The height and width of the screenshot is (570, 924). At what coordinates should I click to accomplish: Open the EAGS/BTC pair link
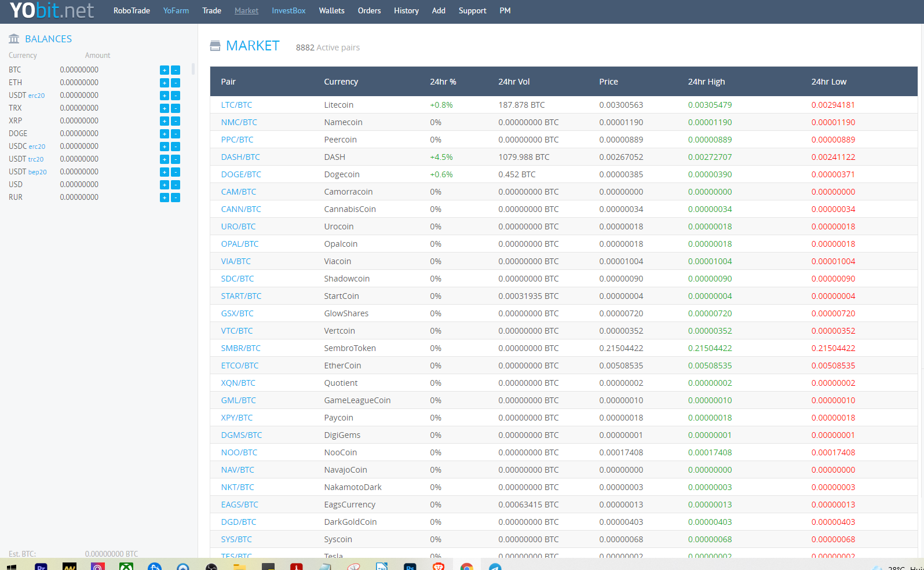pos(239,505)
